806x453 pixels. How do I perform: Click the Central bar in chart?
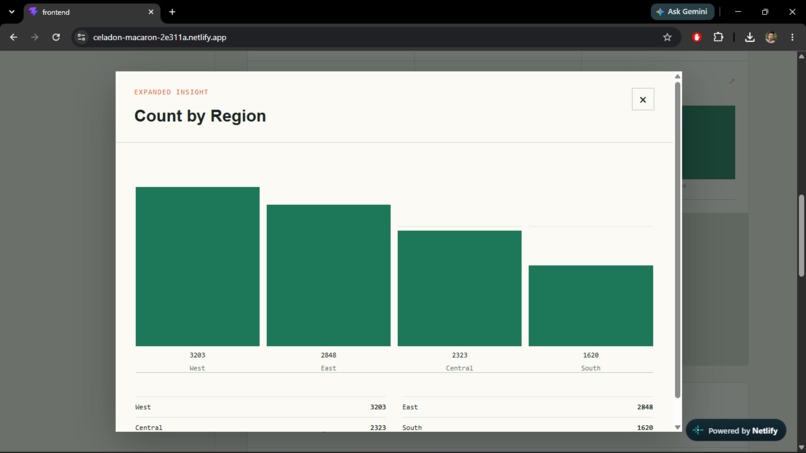pos(460,288)
